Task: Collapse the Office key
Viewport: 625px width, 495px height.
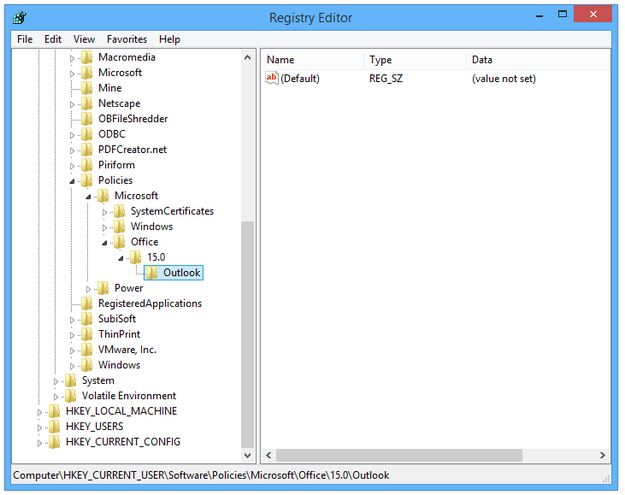Action: tap(104, 243)
